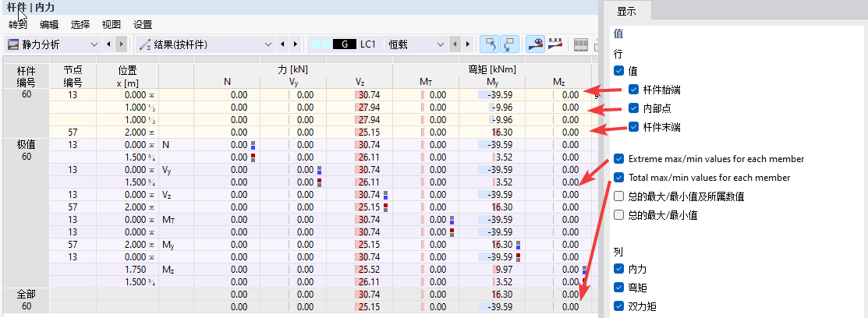Click the My column header
The width and height of the screenshot is (868, 318).
click(491, 83)
